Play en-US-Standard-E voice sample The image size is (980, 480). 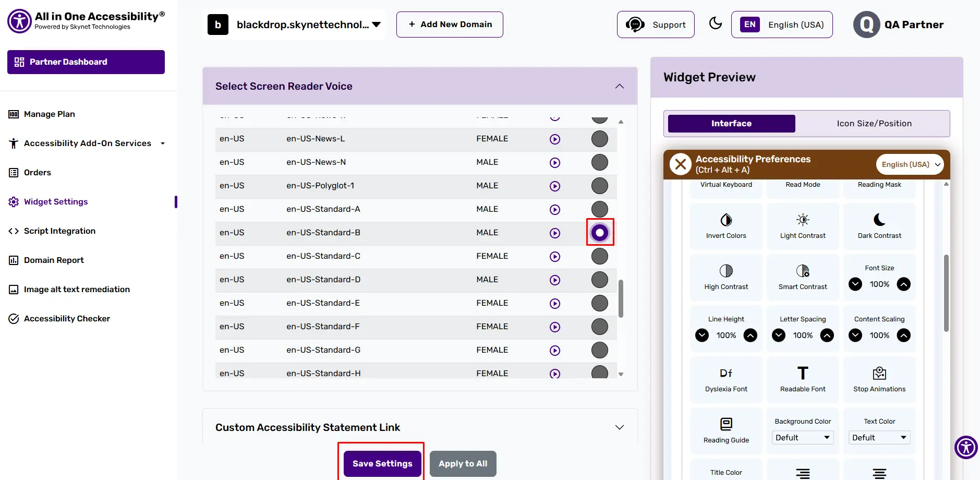click(x=555, y=304)
